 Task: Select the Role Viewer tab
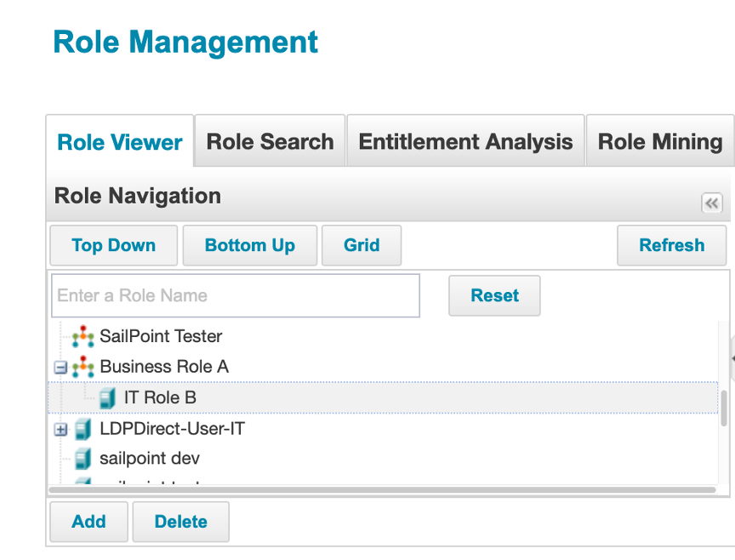(120, 142)
